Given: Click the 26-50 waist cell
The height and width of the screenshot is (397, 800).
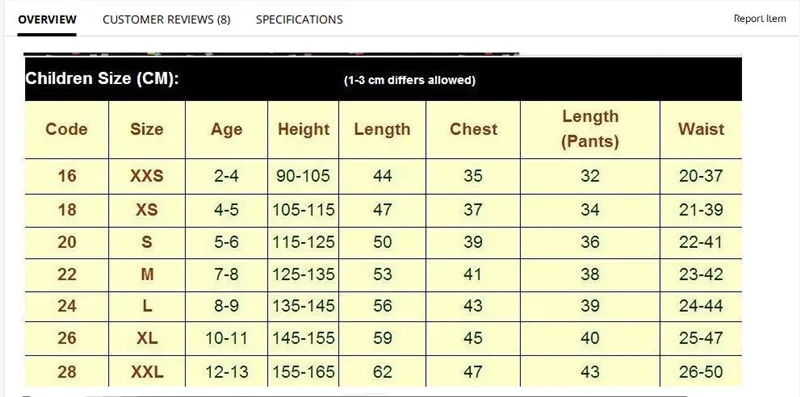Looking at the screenshot, I should pyautogui.click(x=701, y=372).
